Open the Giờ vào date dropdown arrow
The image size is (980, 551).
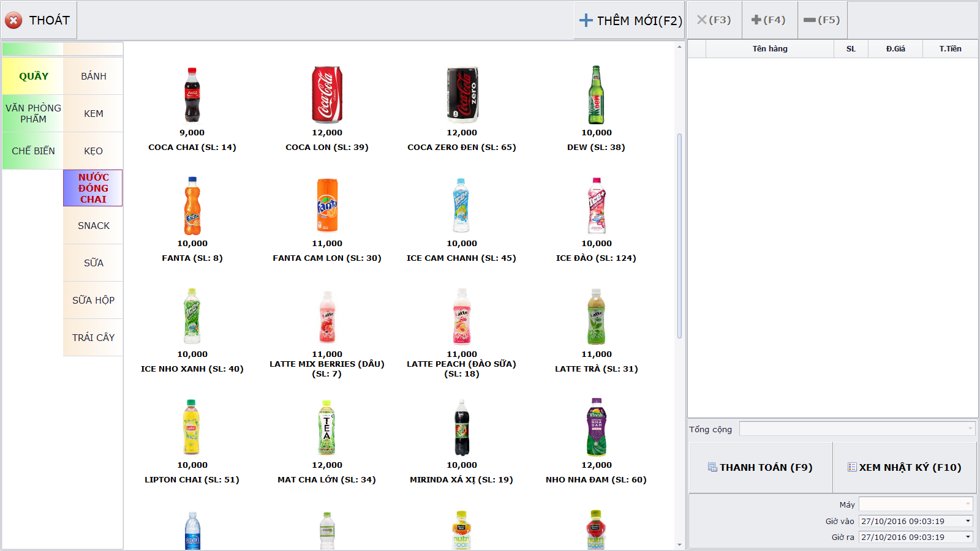[968, 521]
